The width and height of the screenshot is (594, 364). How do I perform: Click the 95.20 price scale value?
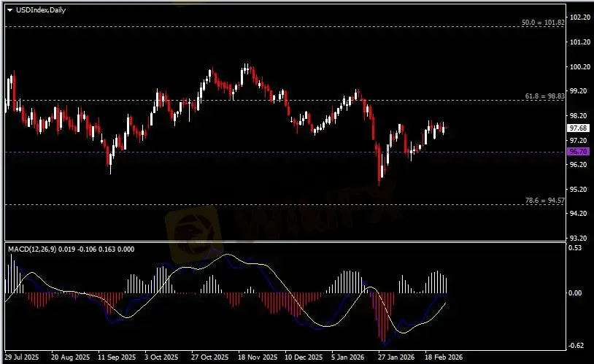point(579,189)
